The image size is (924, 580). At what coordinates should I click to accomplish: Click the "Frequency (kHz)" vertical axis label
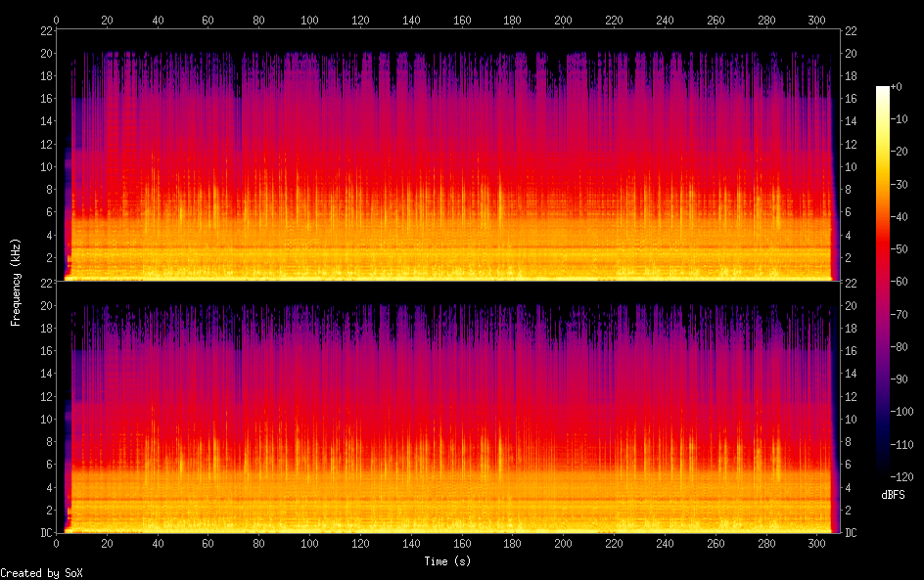16,282
